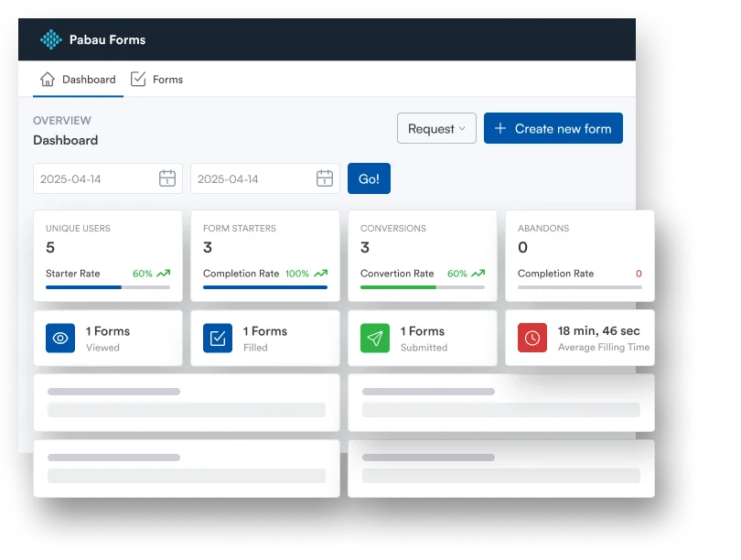
Task: Expand the Request dropdown
Action: (x=436, y=129)
